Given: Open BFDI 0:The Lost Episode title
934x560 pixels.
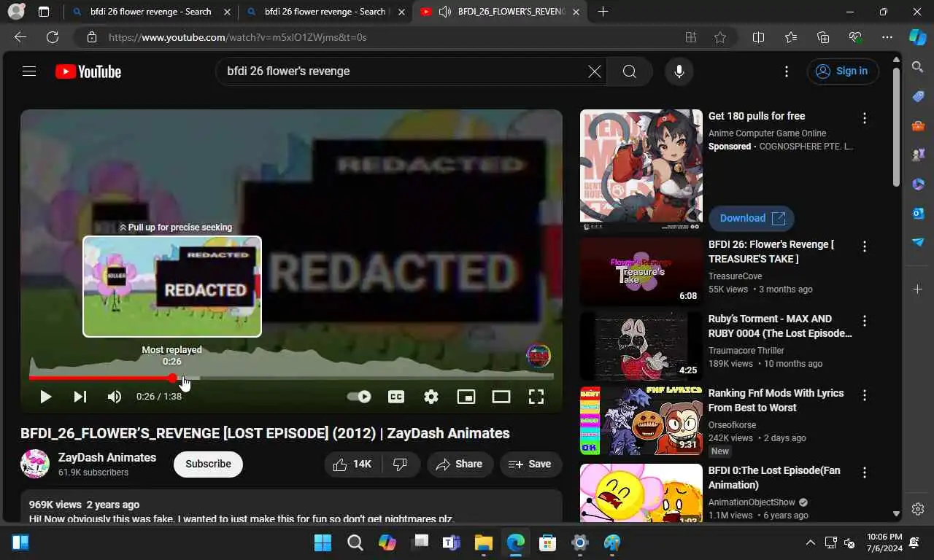Looking at the screenshot, I should (774, 478).
